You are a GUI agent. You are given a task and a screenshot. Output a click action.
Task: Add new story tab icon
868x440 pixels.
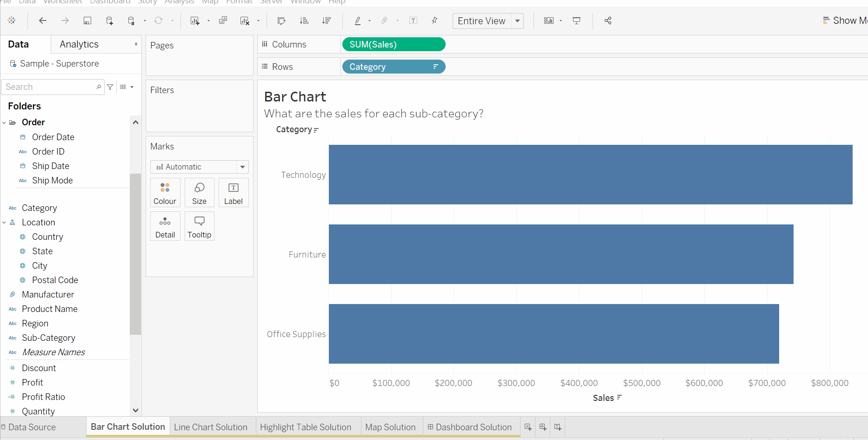click(x=558, y=427)
